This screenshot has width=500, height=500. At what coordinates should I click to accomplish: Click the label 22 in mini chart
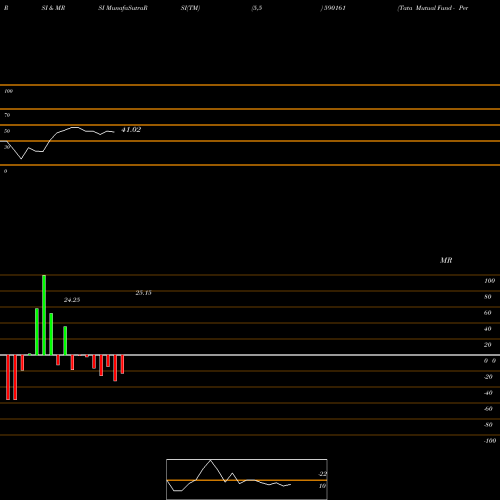coord(323,474)
